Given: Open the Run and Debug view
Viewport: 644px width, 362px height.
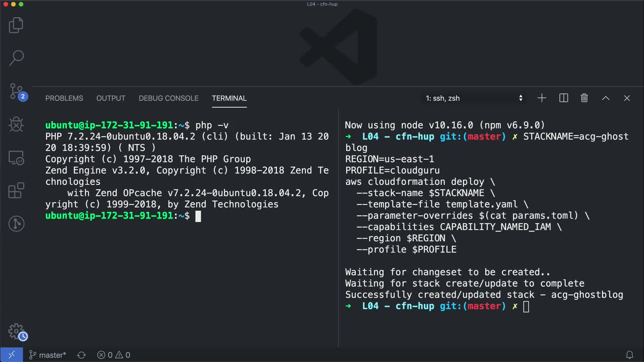Looking at the screenshot, I should pos(16,124).
